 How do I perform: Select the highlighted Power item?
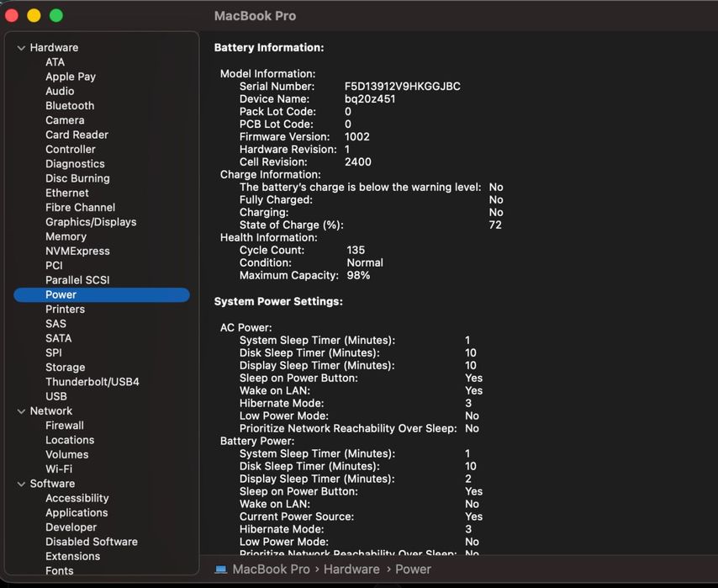pyautogui.click(x=102, y=294)
